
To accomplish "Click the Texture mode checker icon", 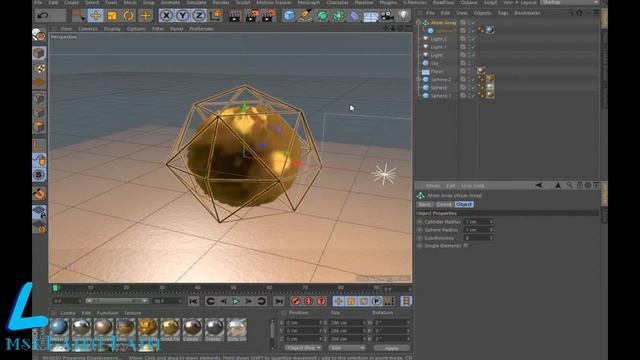I will click(39, 68).
